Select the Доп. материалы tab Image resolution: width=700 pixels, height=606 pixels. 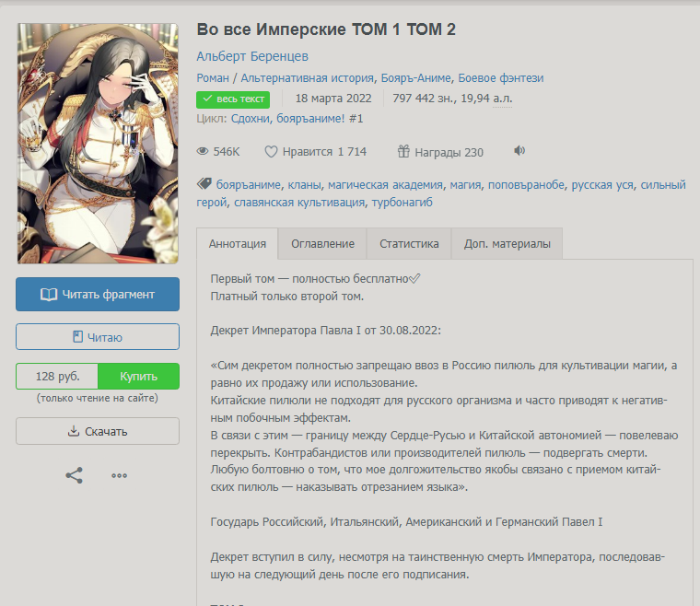pyautogui.click(x=507, y=244)
